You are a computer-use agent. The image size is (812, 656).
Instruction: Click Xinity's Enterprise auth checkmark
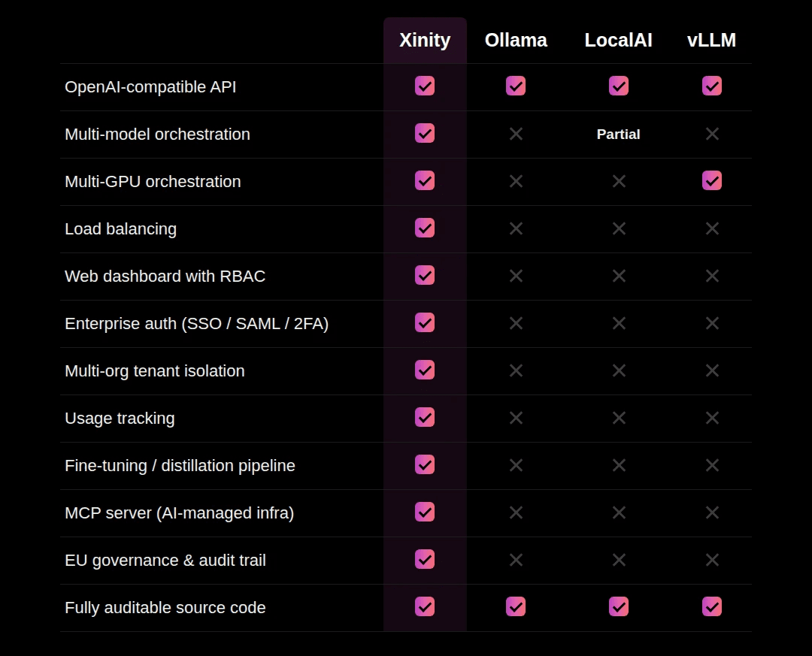coord(425,322)
